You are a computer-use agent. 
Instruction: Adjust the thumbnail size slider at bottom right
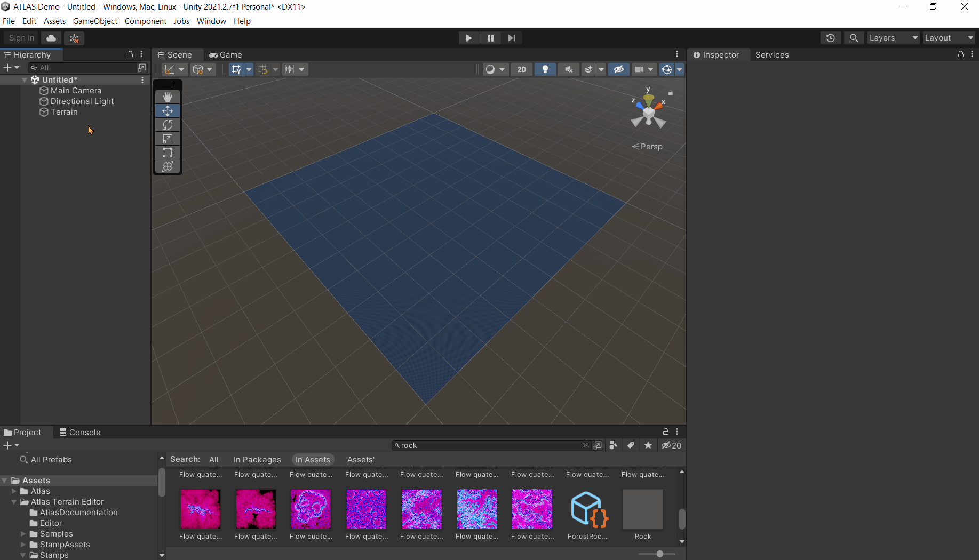(x=660, y=554)
